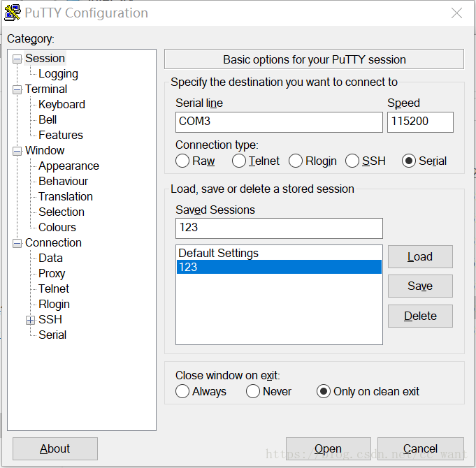Open the Session category

point(45,58)
